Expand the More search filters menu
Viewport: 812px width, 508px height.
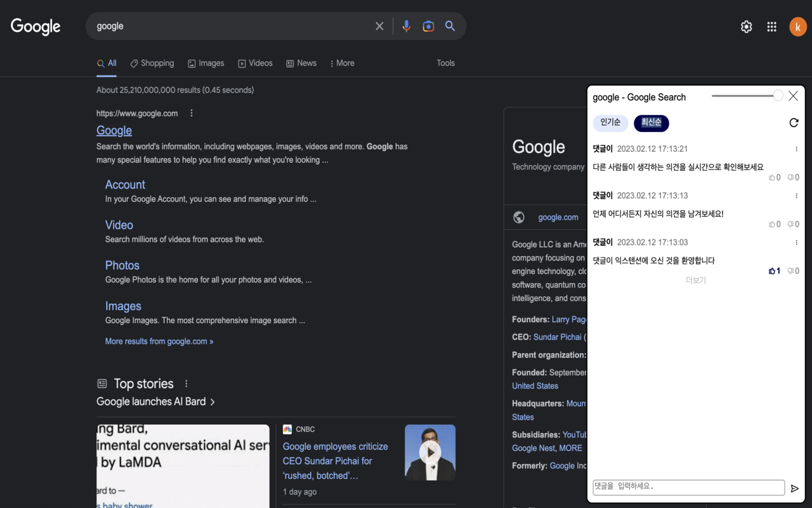(343, 63)
